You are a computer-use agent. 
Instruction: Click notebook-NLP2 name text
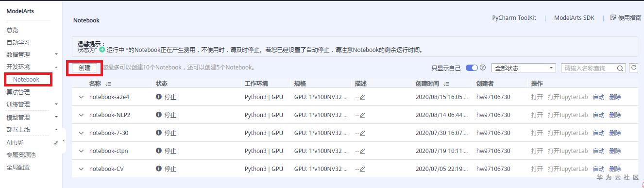[110, 115]
